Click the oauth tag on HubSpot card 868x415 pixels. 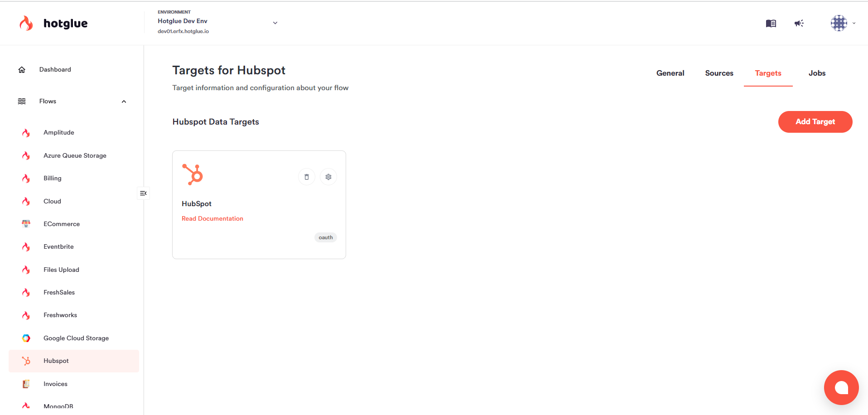326,237
